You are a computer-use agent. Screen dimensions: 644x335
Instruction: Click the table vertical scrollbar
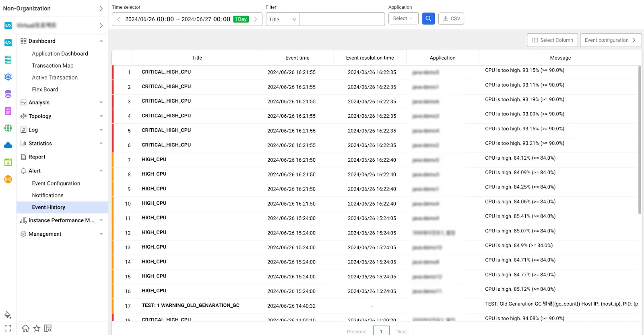click(640, 140)
